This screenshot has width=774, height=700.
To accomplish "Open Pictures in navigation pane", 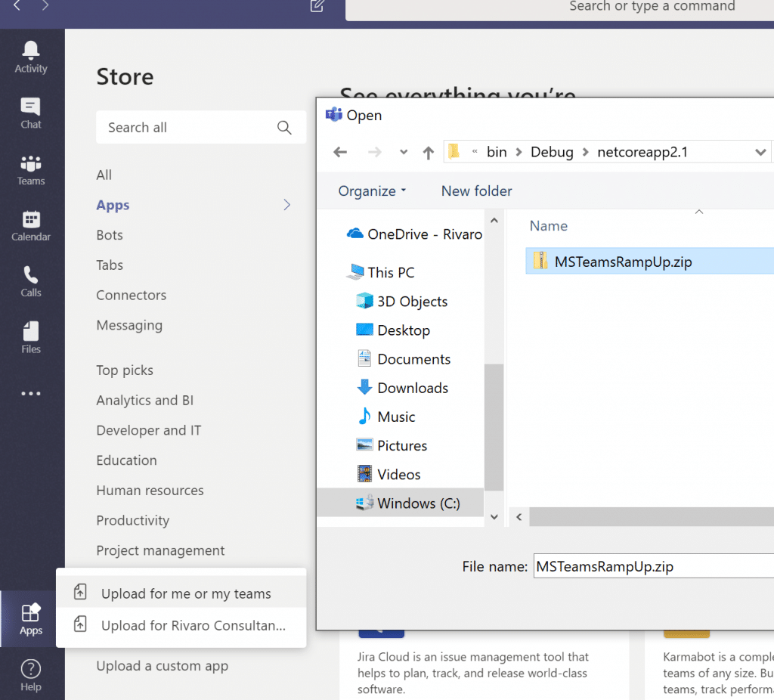I will pyautogui.click(x=392, y=445).
